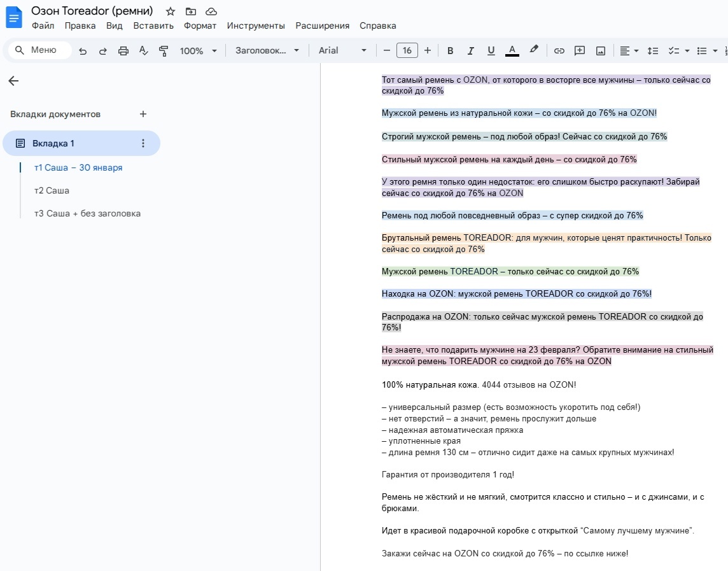Screen dimensions: 728x571
Task: Click the text 'Гарантия от производителя 1 год!'
Action: [x=447, y=475]
